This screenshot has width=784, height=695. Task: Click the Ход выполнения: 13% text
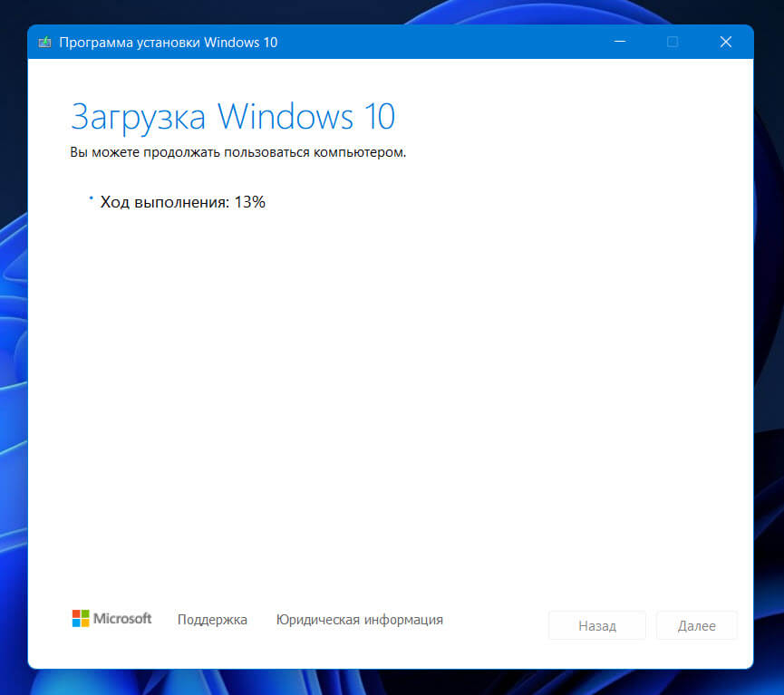tap(182, 202)
